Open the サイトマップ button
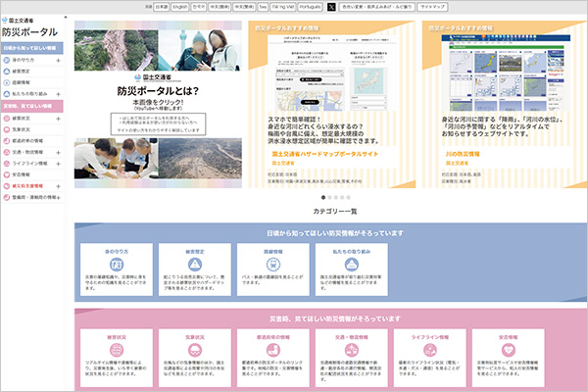 [x=432, y=7]
